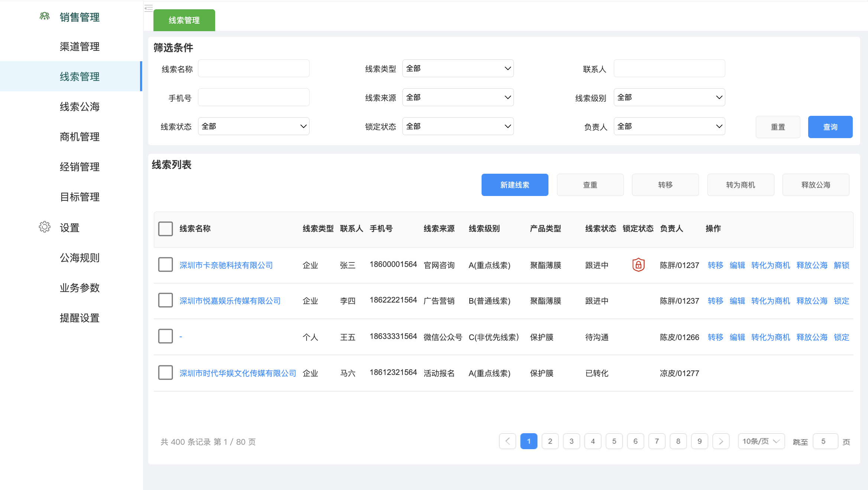The height and width of the screenshot is (490, 868).
Task: Open 提醒设置 in the sidebar
Action: (80, 318)
